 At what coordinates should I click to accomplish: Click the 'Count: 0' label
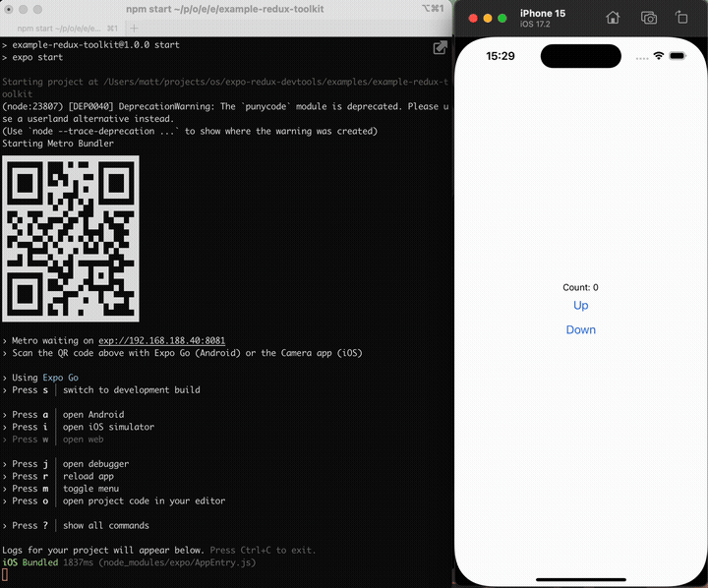(581, 287)
